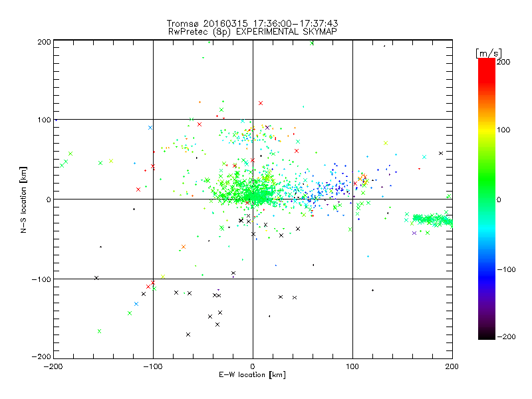532x399 pixels.
Task: Select the -200 tick label on the N-S axis
Action: [41, 357]
